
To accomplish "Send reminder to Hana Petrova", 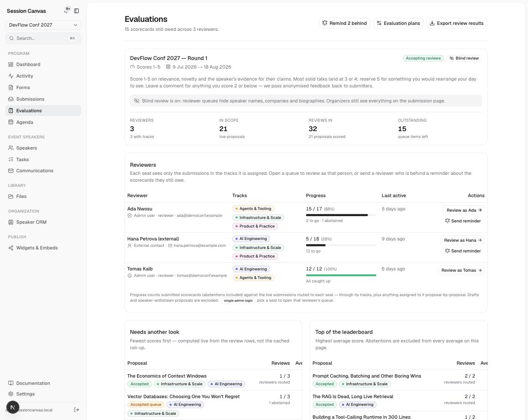I will click(x=463, y=251).
